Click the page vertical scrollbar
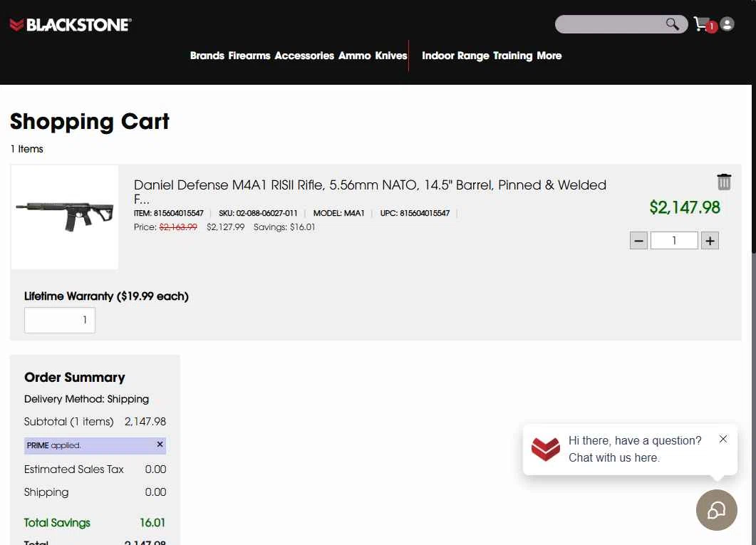756x545 pixels. point(754,169)
